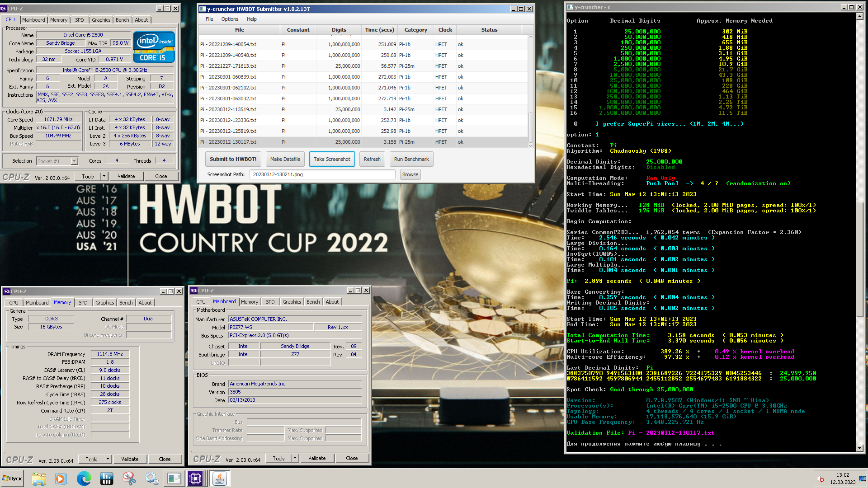Select row Pi - 20221227-171613.txt
Viewport: 868px width, 488px height.
363,66
